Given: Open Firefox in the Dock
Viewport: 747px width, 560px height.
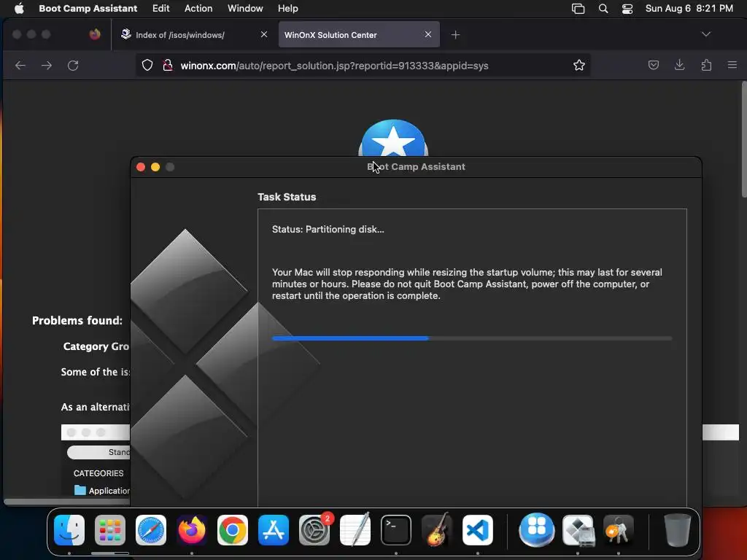Looking at the screenshot, I should point(192,529).
